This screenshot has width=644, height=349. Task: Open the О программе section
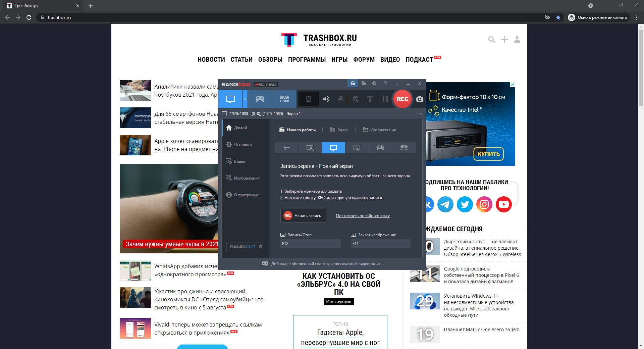[x=245, y=195]
